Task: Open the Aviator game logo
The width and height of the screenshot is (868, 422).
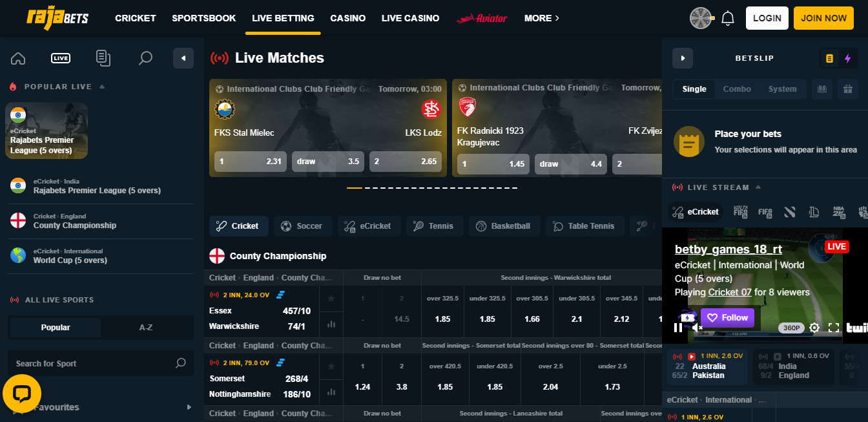Action: pos(482,18)
